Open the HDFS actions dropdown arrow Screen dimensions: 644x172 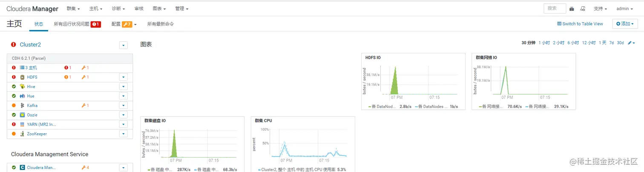[x=123, y=77]
